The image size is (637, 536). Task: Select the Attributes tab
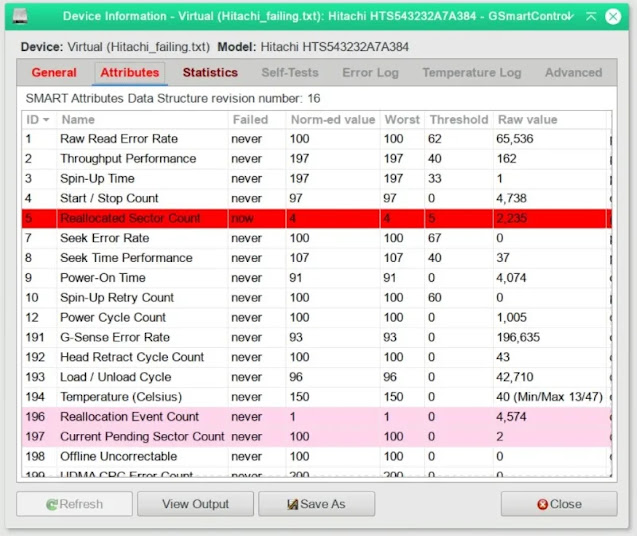coord(130,73)
